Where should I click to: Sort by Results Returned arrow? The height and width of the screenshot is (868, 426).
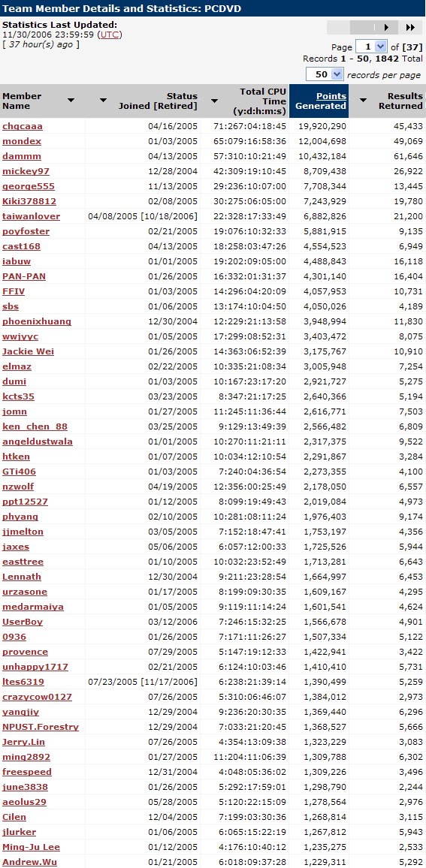363,100
